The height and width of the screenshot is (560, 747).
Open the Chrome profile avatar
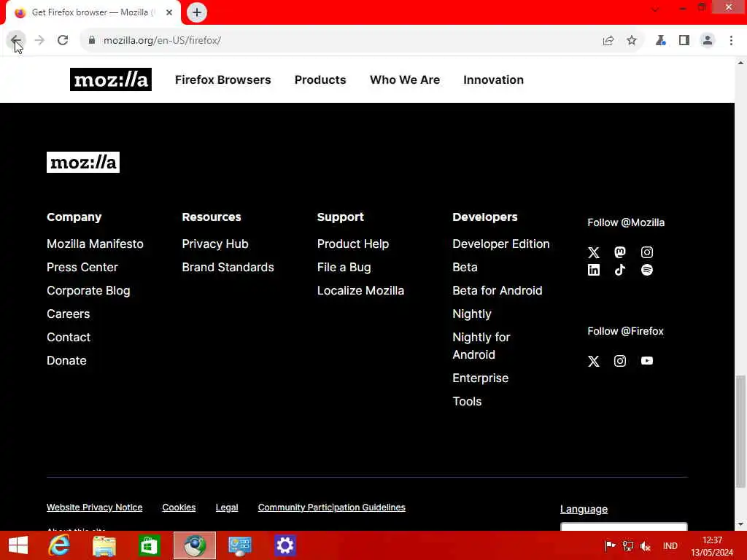pos(708,41)
